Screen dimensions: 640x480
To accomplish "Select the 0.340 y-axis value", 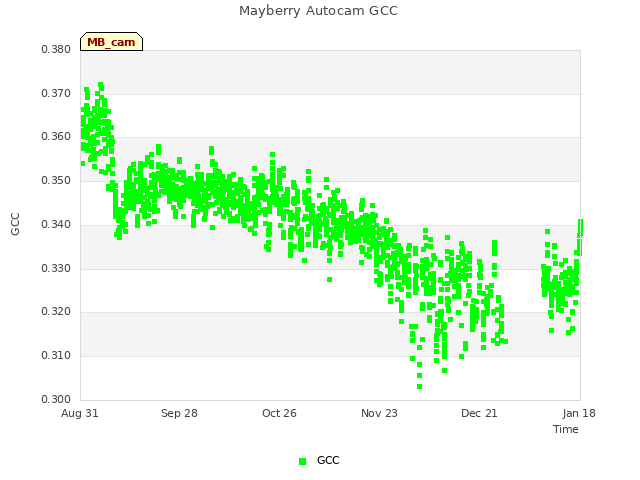I will pos(56,224).
